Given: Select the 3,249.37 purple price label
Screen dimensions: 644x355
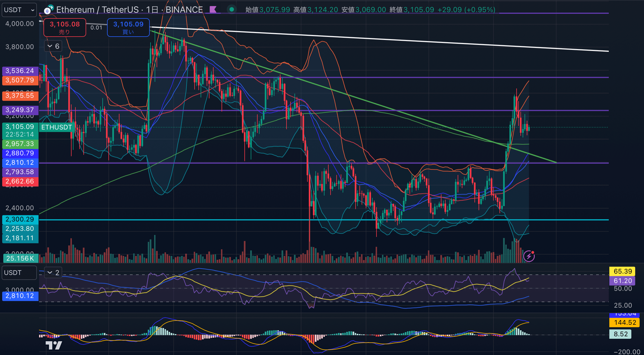Looking at the screenshot, I should [20, 110].
